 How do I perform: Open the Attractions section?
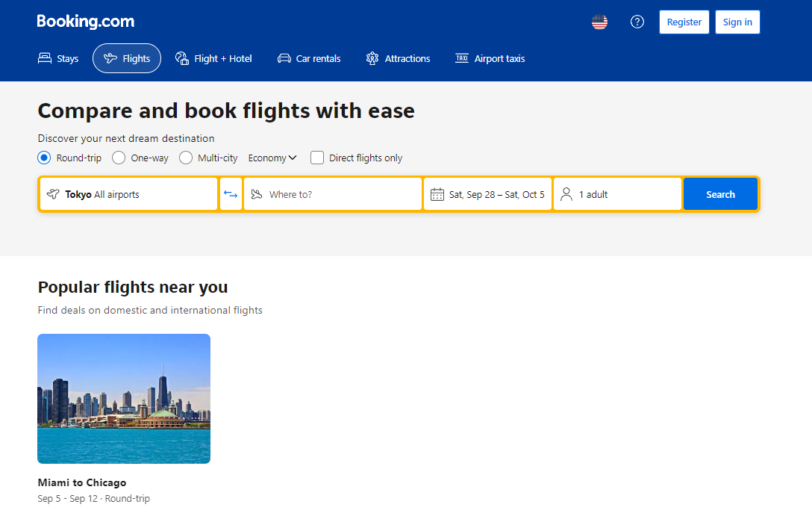[x=371, y=58]
